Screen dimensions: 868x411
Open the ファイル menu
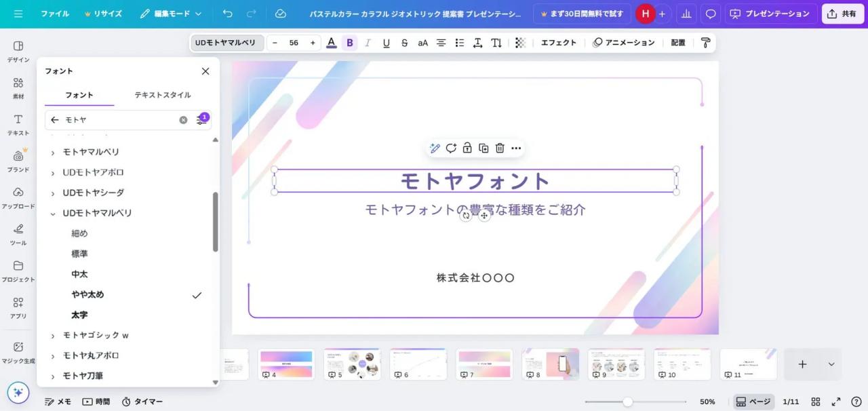point(54,14)
